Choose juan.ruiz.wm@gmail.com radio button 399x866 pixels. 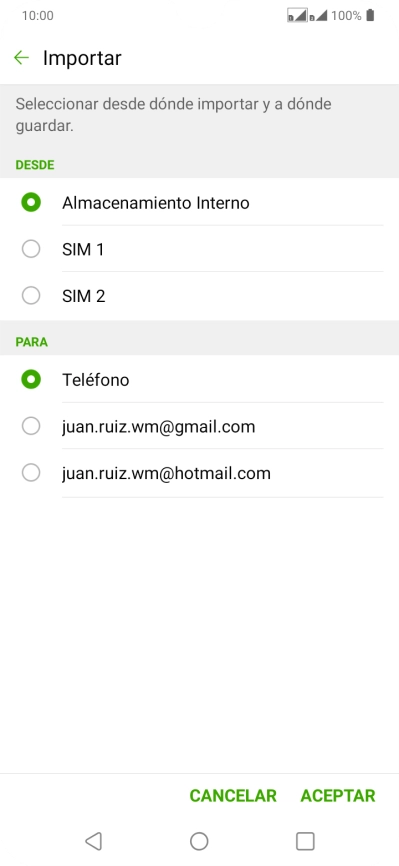tap(31, 426)
